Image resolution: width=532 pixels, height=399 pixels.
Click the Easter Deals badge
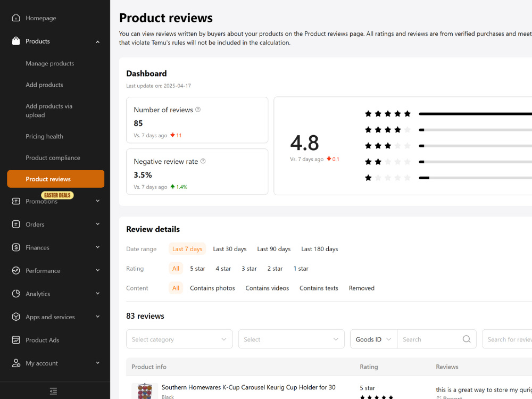tap(57, 195)
